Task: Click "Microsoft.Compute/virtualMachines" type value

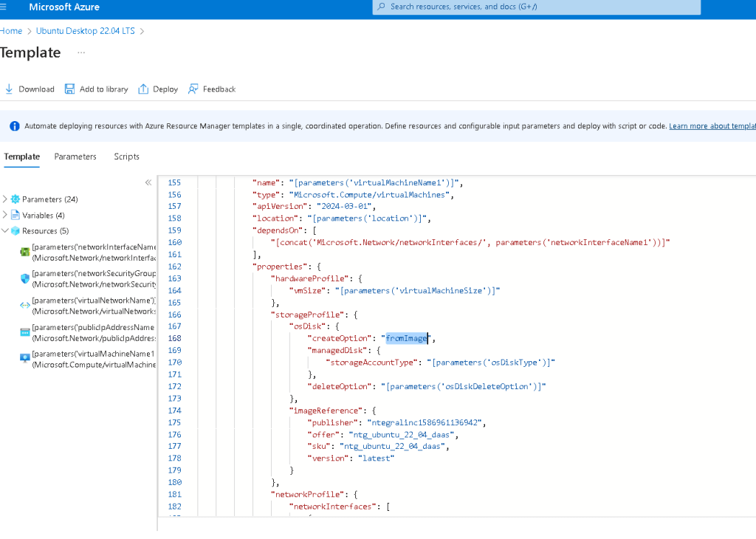Action: [x=369, y=195]
